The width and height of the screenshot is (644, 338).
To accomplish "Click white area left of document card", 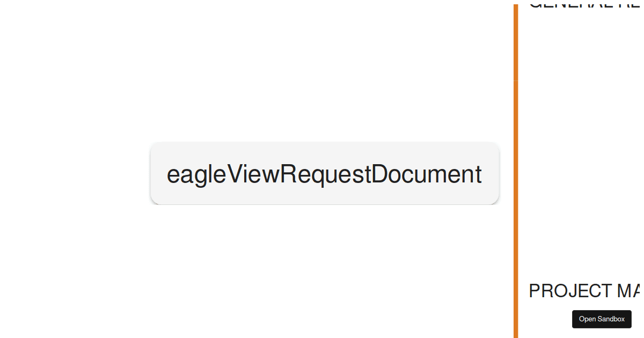I will [75, 173].
